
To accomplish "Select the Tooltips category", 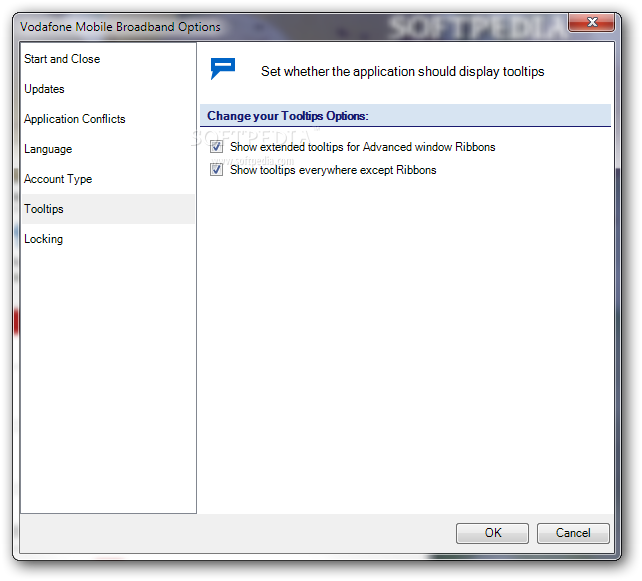I will pyautogui.click(x=108, y=209).
